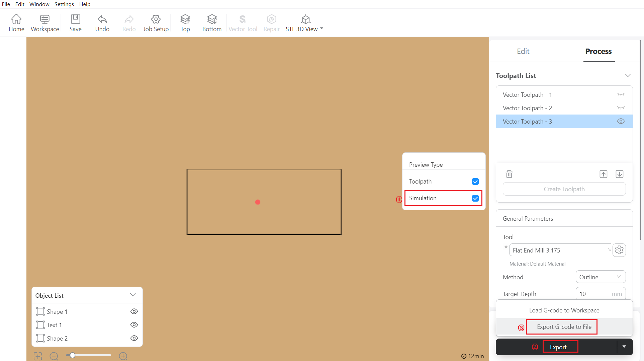Click Export G-code to File

point(561,327)
